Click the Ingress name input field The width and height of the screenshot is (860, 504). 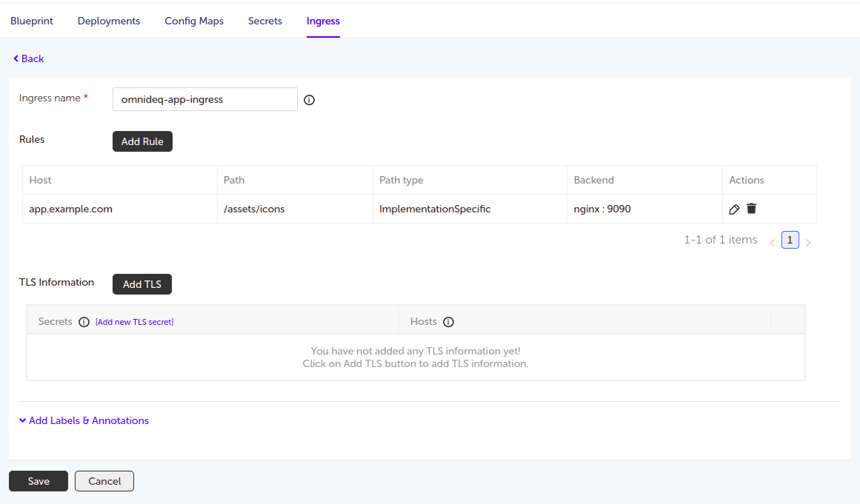click(204, 99)
